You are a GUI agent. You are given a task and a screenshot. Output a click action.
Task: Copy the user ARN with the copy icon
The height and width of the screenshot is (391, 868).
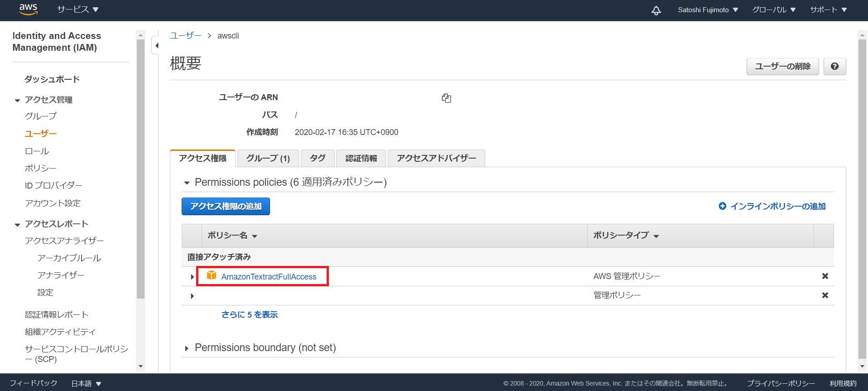pyautogui.click(x=446, y=98)
